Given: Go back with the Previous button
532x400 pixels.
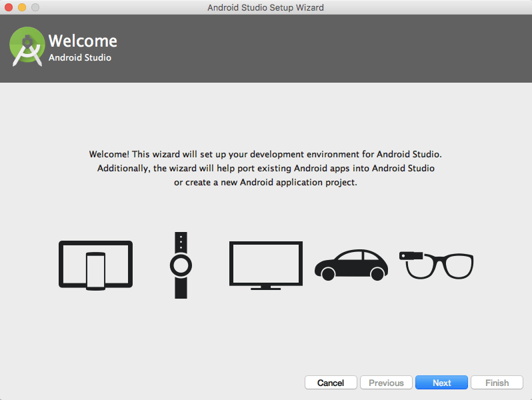Looking at the screenshot, I should pyautogui.click(x=386, y=383).
